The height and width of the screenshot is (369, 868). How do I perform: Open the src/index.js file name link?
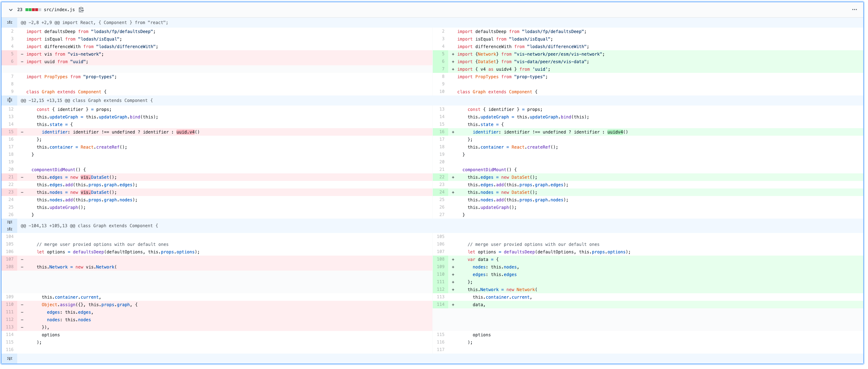point(59,10)
